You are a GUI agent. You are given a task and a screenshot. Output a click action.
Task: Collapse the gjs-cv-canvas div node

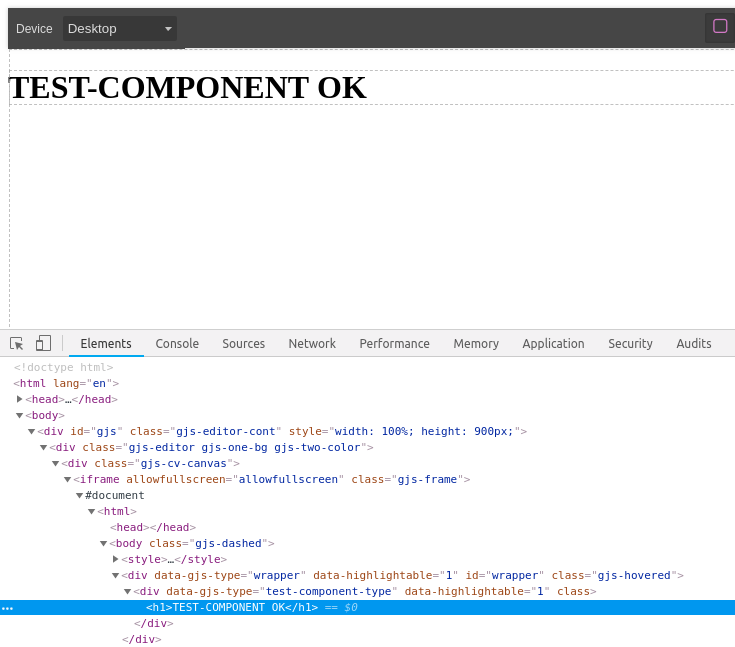pos(55,463)
